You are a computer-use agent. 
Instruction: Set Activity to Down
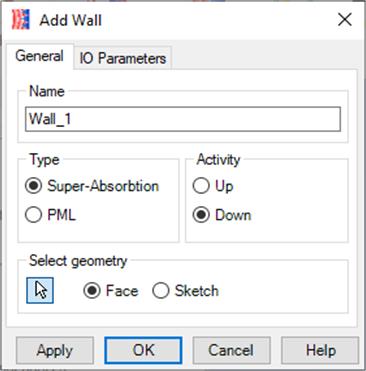point(222,215)
